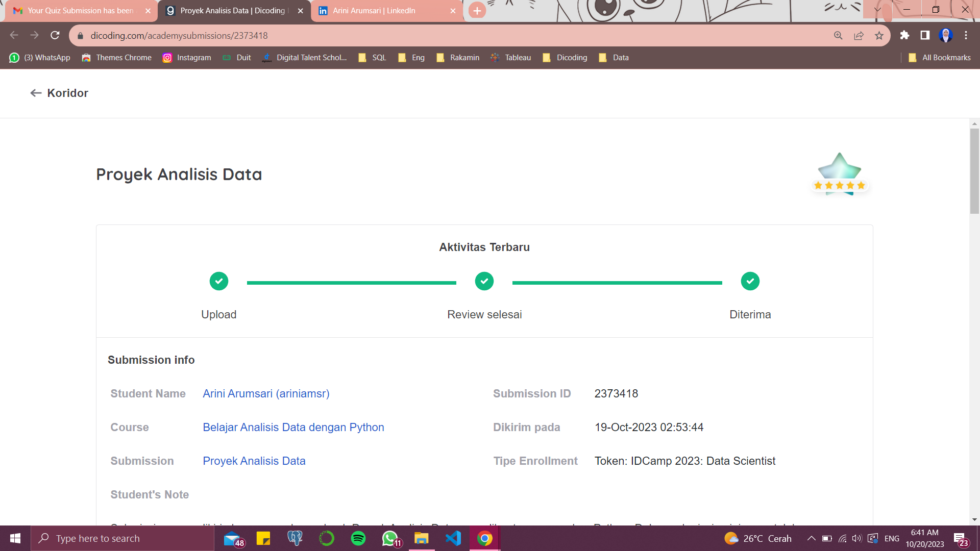
Task: Switch to the Gmail Quiz Submission tab
Action: pos(79,11)
